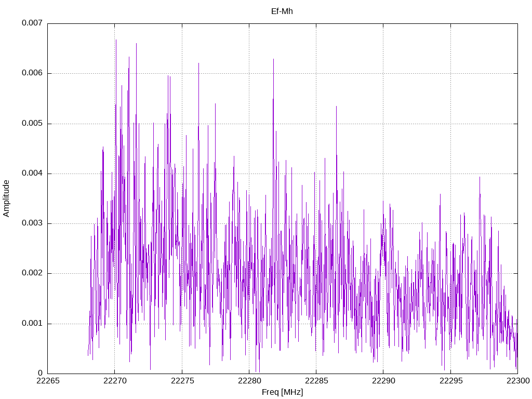Click the x-axis tick label 22270
Viewport: 532px width, 399px height.
tap(115, 381)
